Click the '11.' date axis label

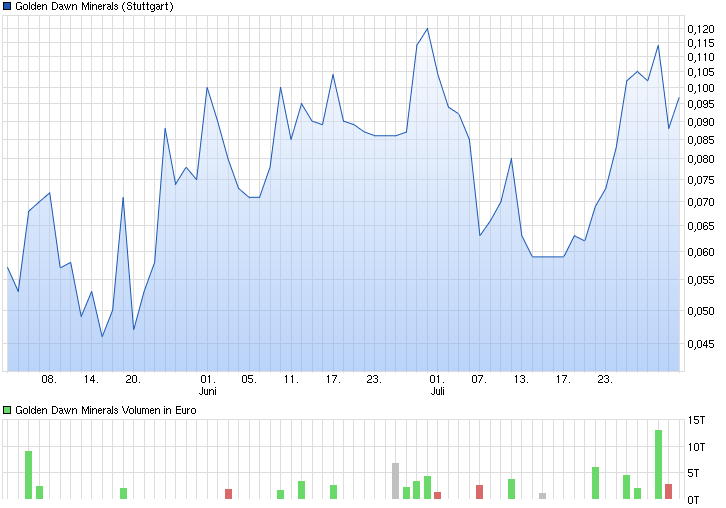(291, 379)
